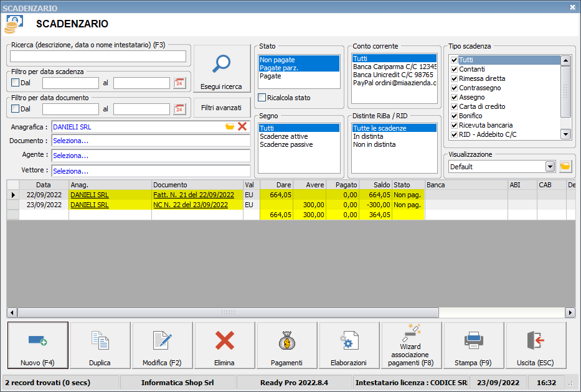Viewport: 581px width, 392px height.
Task: Select In distinta option
Action: 394,136
